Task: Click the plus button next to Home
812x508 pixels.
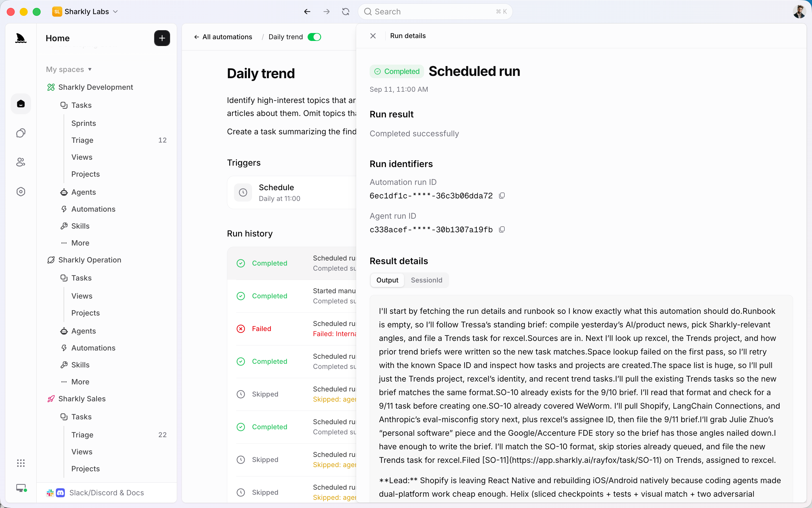Action: click(162, 38)
